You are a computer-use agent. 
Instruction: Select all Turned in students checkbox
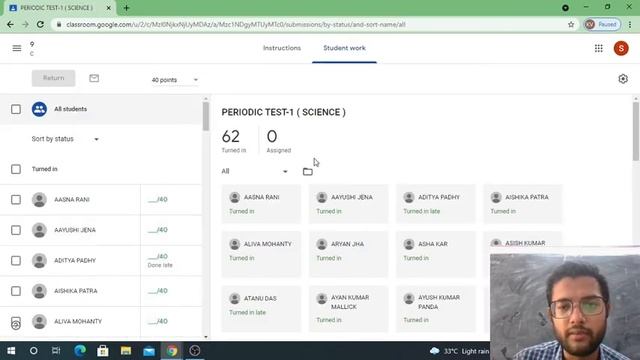pos(16,169)
